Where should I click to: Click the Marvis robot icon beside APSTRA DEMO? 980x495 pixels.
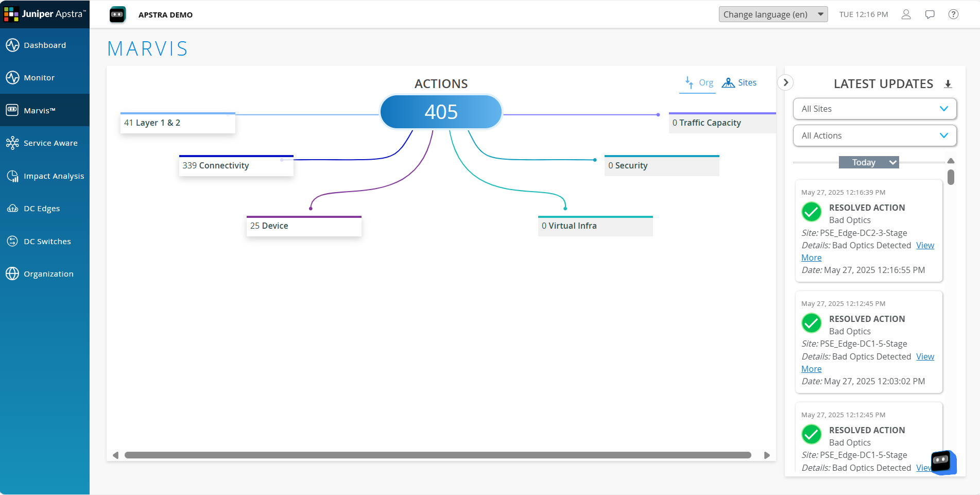point(117,14)
